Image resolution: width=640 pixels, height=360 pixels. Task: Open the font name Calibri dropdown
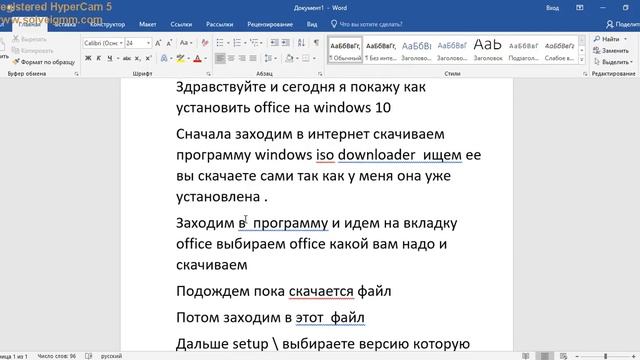pyautogui.click(x=121, y=43)
